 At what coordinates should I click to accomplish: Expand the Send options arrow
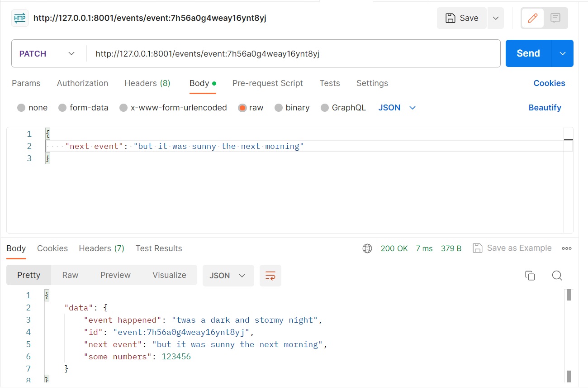pyautogui.click(x=563, y=53)
